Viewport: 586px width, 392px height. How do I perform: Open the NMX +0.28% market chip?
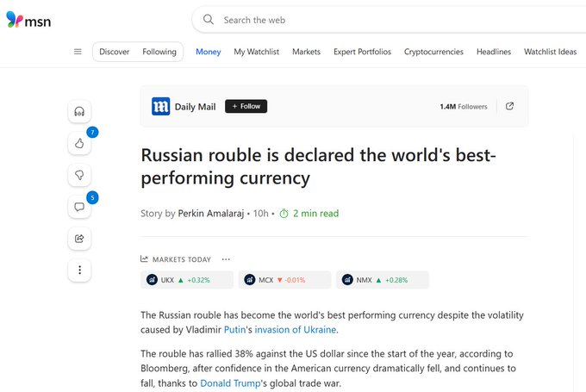click(383, 279)
